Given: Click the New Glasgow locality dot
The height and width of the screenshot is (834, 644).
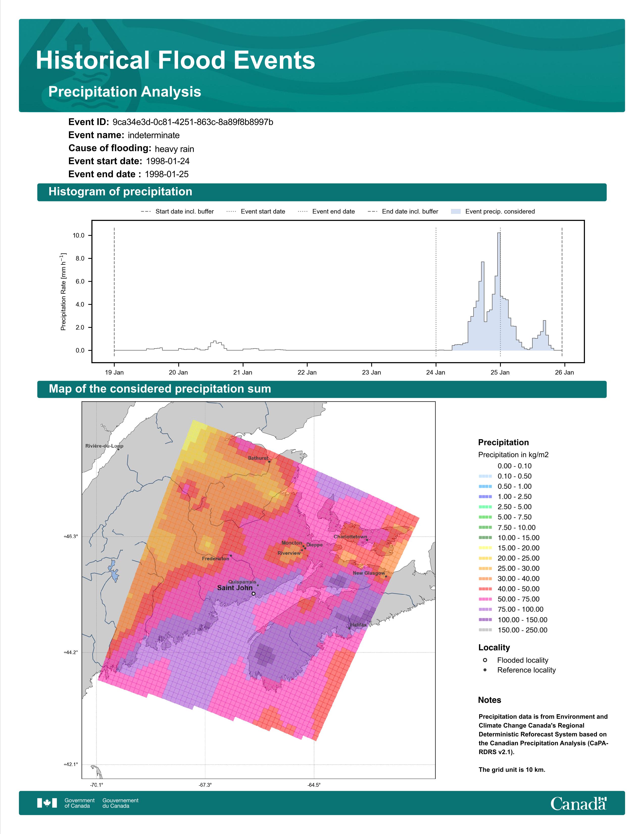Looking at the screenshot, I should coord(386,577).
